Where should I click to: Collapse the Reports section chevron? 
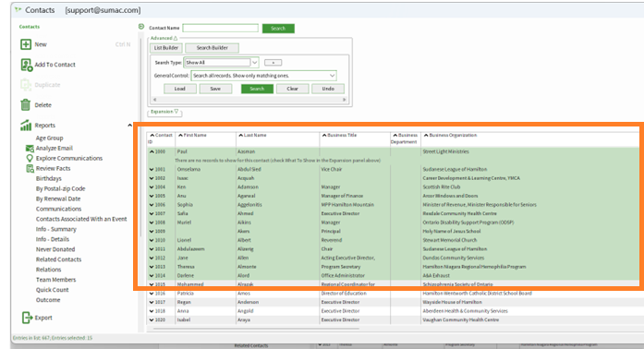[x=129, y=126]
